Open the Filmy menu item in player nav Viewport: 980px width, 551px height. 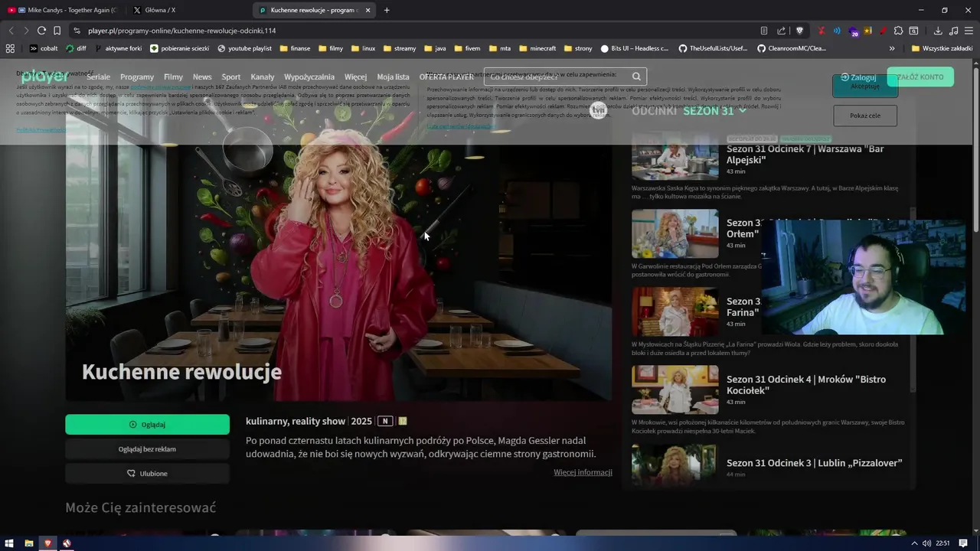(173, 77)
